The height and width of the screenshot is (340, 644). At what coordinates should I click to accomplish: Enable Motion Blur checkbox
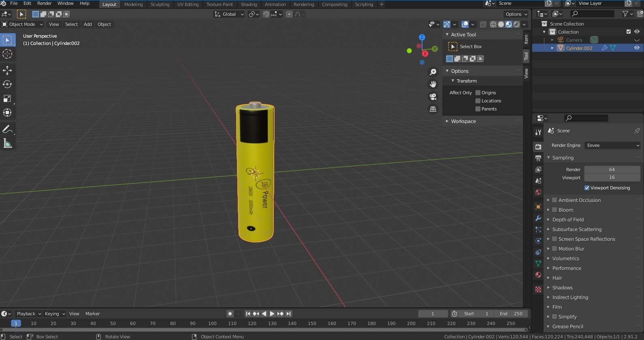[x=554, y=249]
